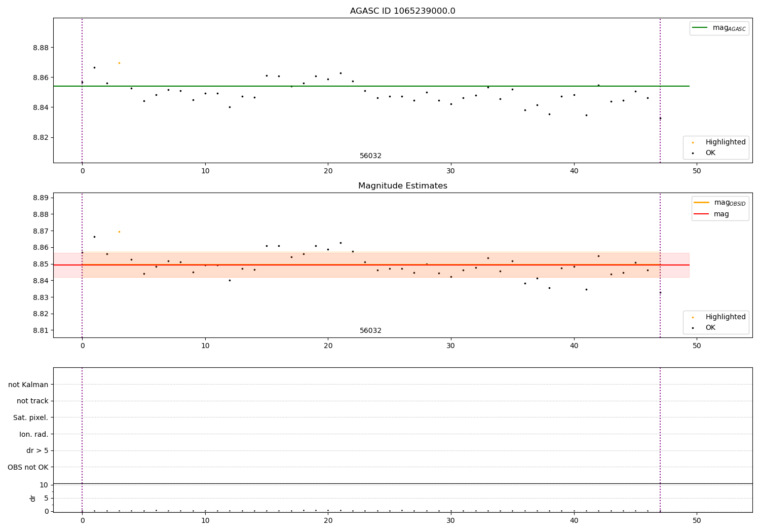Click the "dr > 5" row label
The image size is (760, 532).
click(x=37, y=450)
